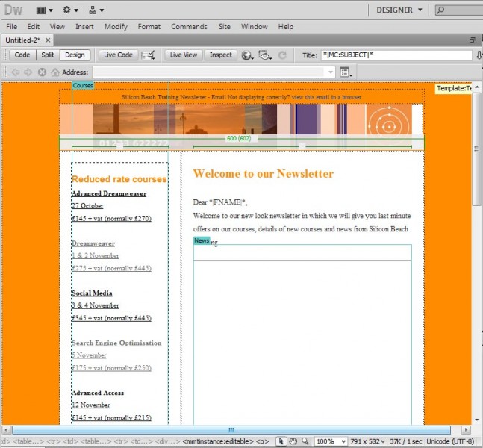Click the Live Code options icon
483x448 pixels.
[x=149, y=55]
